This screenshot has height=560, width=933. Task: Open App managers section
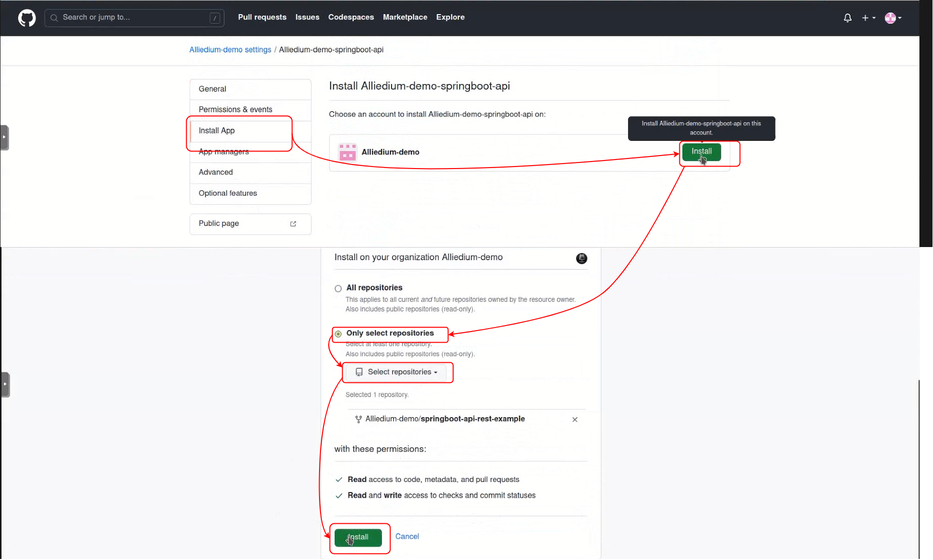click(251, 151)
